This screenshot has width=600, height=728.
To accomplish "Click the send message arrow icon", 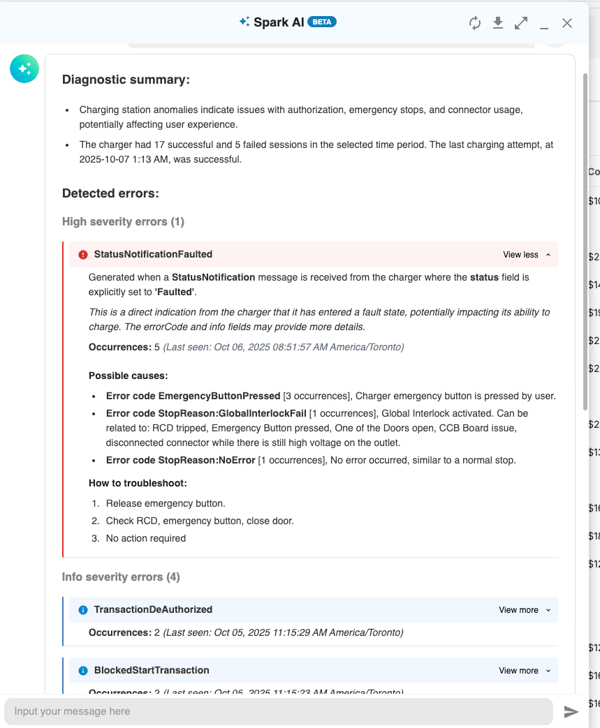I will pos(571,711).
